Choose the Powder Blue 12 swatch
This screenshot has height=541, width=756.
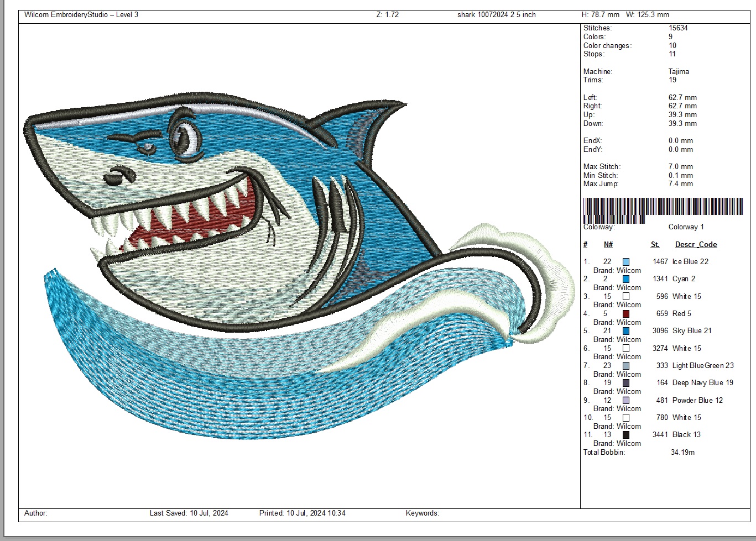625,401
